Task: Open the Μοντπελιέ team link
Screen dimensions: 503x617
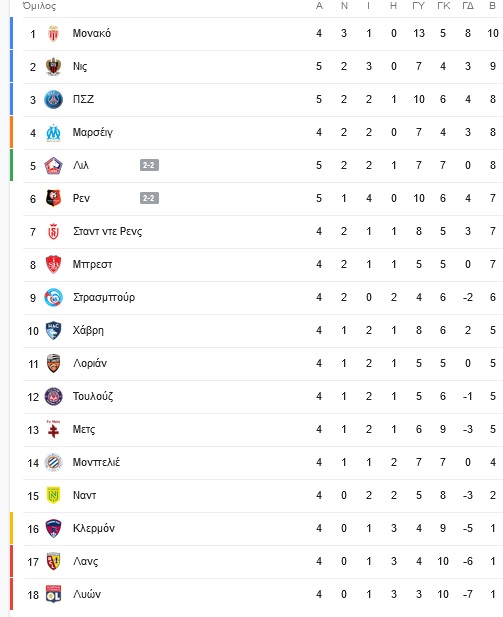Action: (96, 462)
